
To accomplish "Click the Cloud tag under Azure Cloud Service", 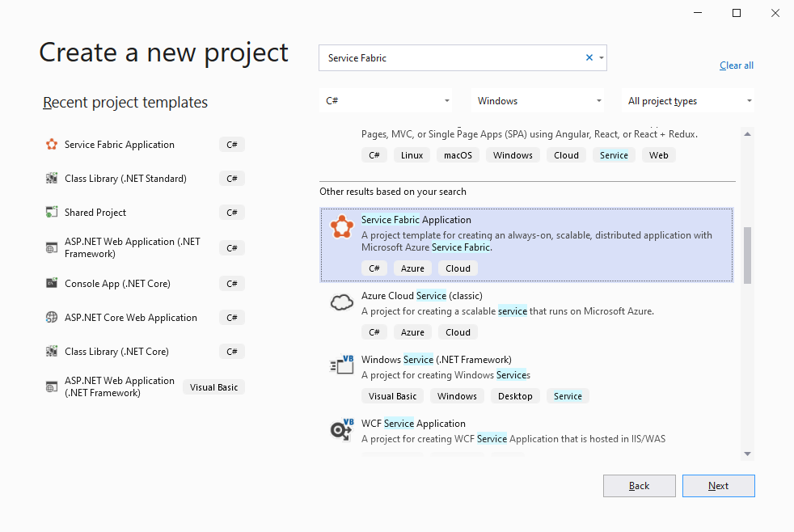I will pyautogui.click(x=458, y=332).
